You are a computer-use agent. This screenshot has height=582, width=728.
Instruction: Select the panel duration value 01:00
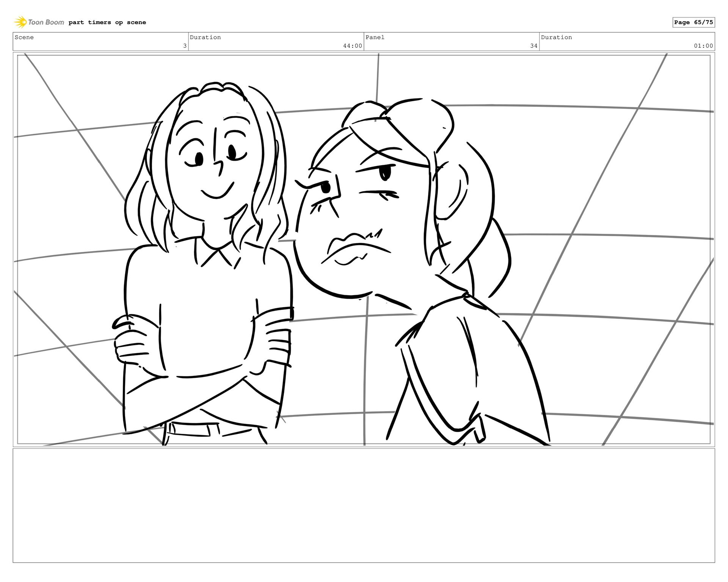pos(703,46)
